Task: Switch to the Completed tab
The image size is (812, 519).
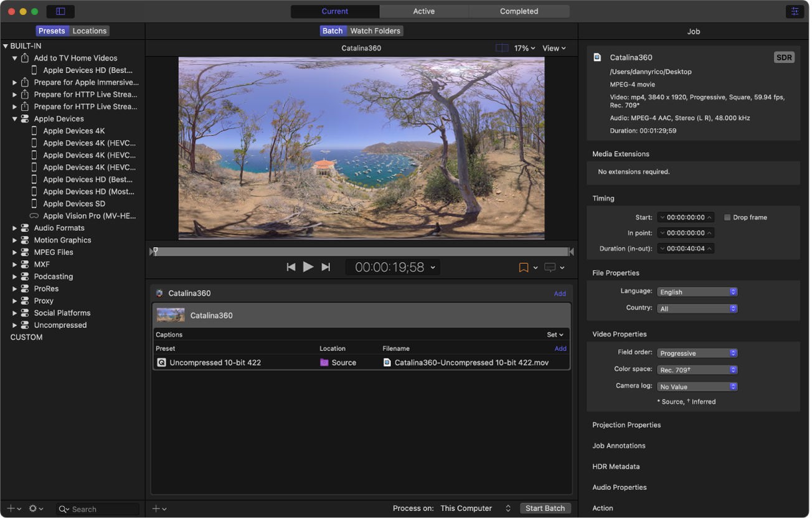Action: coord(519,11)
